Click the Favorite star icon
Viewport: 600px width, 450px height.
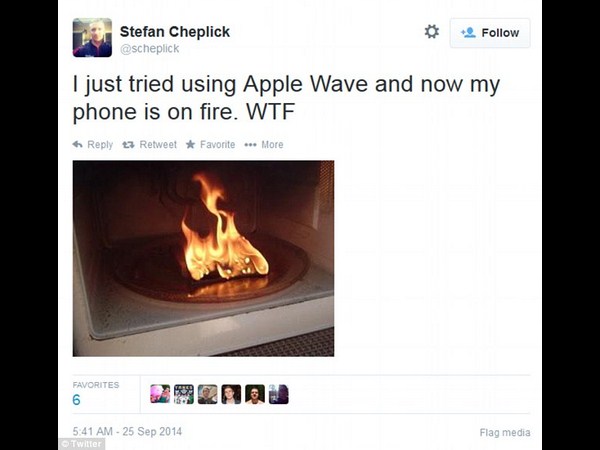191,144
